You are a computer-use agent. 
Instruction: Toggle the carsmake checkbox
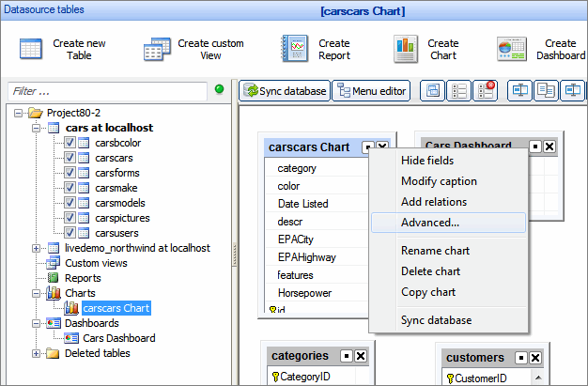(70, 188)
